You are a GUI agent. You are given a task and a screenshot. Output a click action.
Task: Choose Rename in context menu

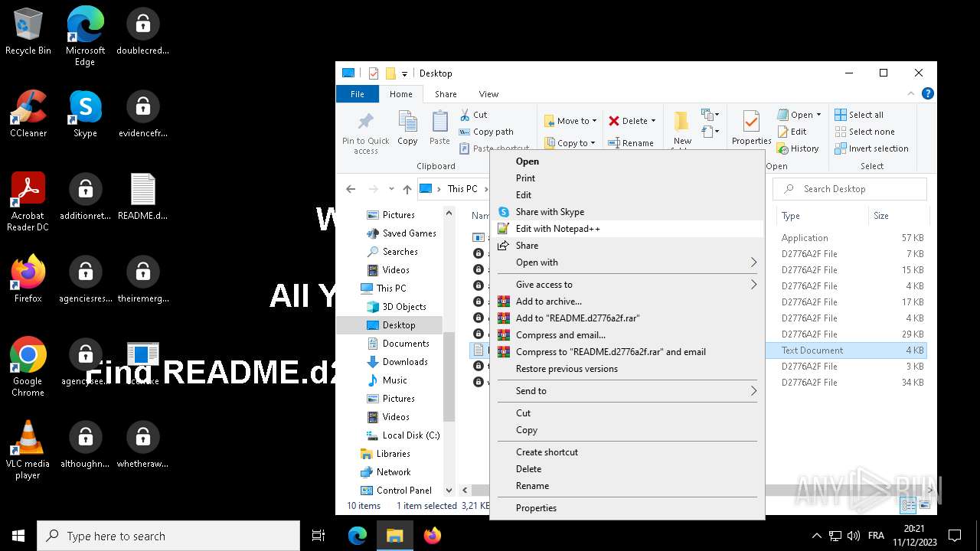click(626, 486)
